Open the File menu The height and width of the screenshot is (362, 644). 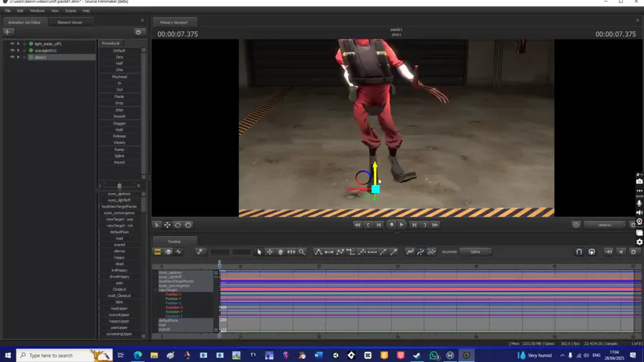[x=8, y=11]
